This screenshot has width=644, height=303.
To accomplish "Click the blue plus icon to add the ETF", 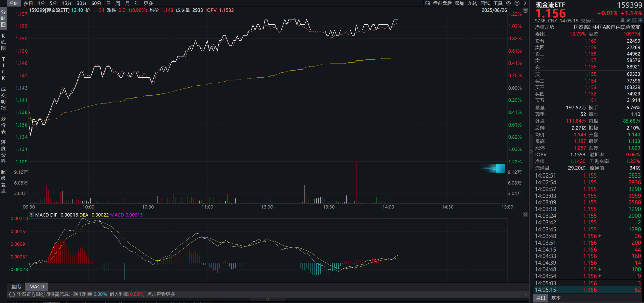I will (x=641, y=20).
